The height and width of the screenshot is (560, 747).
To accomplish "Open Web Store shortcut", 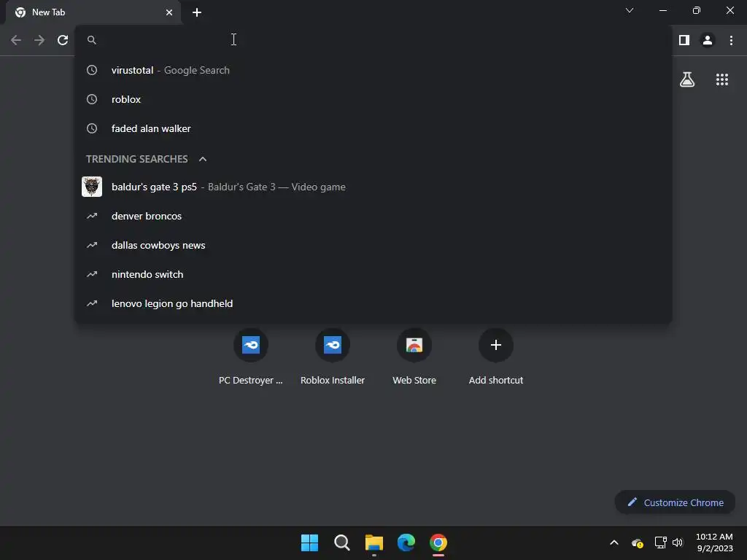I will click(414, 356).
